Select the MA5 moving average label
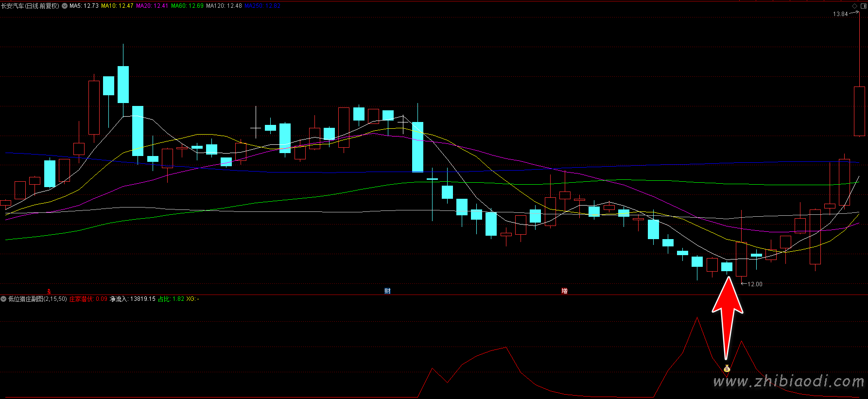This screenshot has height=399, width=868. (84, 6)
